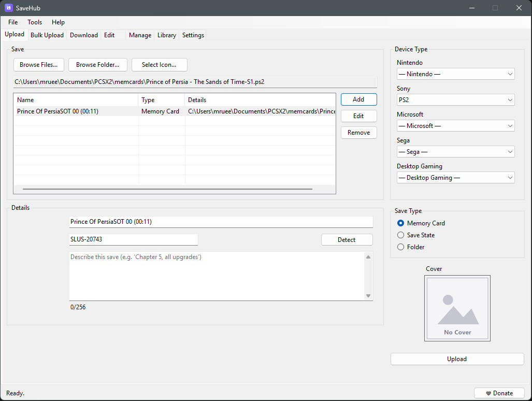Click description box scroll up arrow
The width and height of the screenshot is (532, 401).
click(368, 257)
